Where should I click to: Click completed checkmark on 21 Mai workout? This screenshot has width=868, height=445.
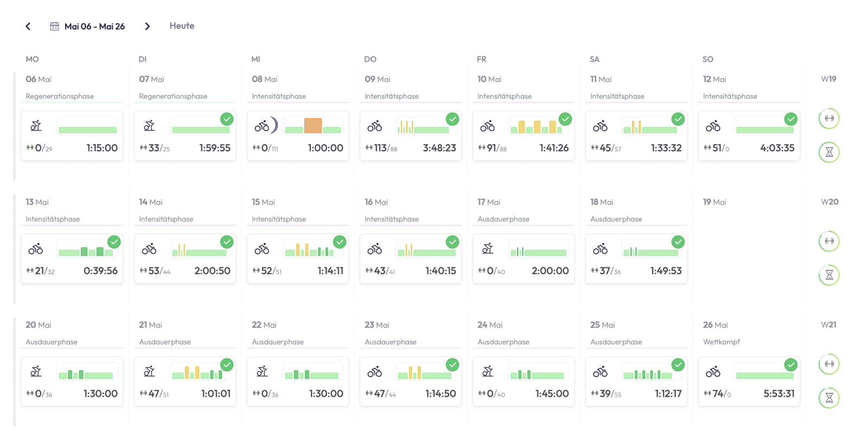[x=227, y=365]
